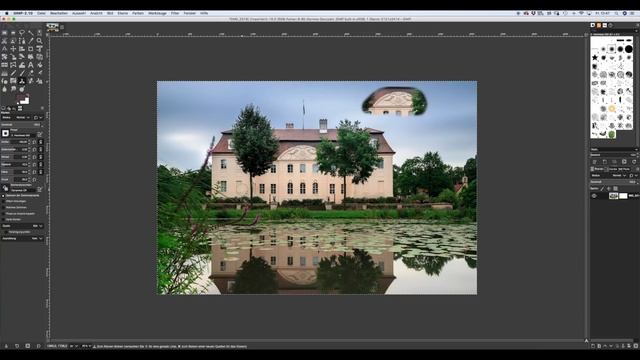Adjust the tool Deckkraft opacity slider
This screenshot has height=360, width=640.
click(x=20, y=124)
